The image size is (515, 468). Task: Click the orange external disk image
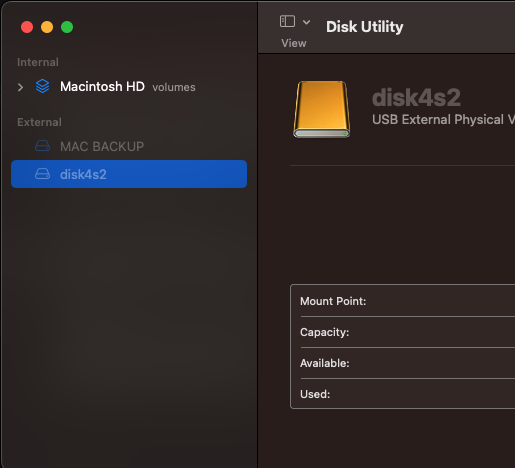tap(322, 109)
